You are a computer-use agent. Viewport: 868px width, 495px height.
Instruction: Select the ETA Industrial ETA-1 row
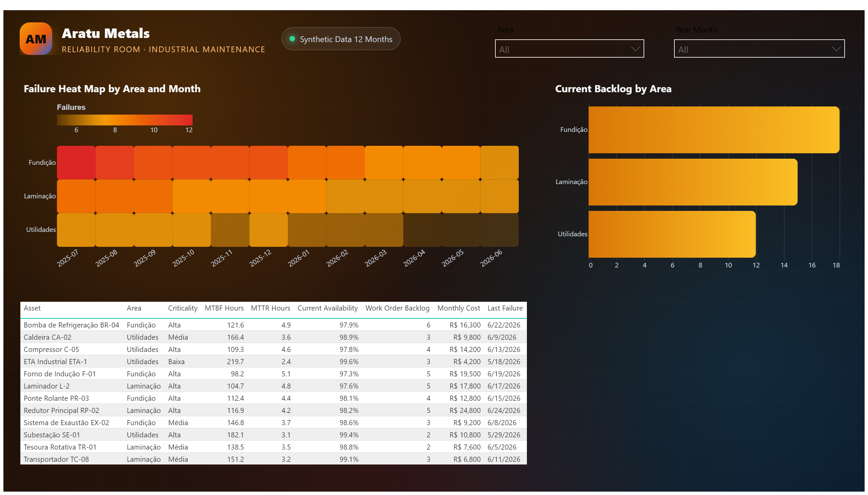click(273, 362)
